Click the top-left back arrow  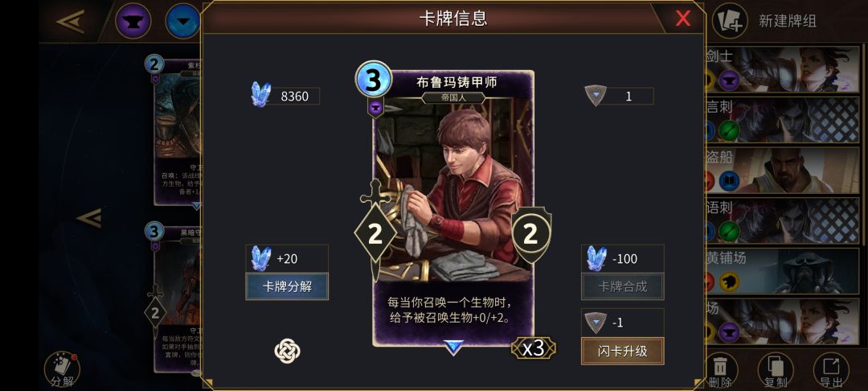coord(70,21)
